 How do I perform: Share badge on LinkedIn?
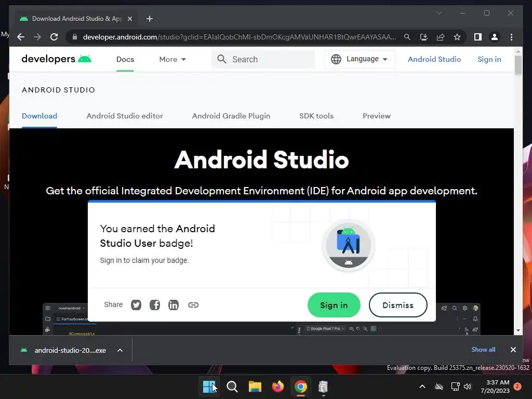coord(174,304)
